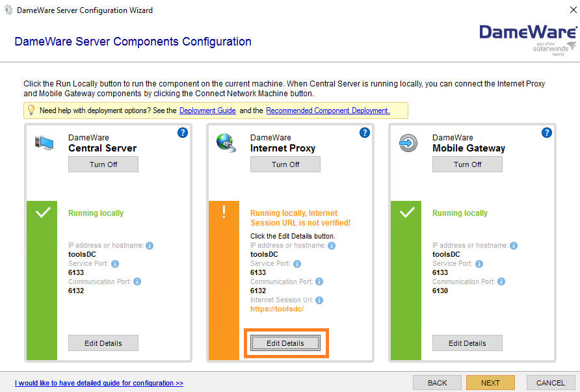Click the Internet Proxy globe icon
Image resolution: width=580 pixels, height=392 pixels.
click(x=226, y=144)
